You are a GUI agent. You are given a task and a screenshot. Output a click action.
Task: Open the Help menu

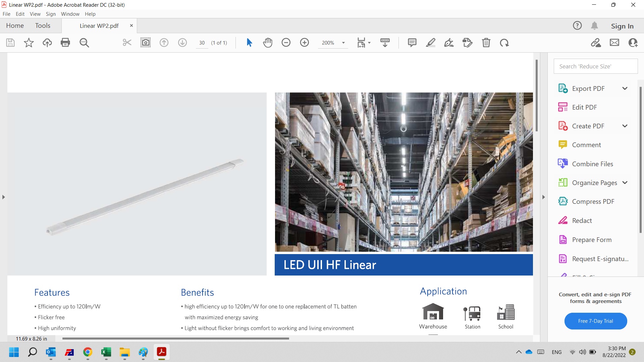point(90,14)
